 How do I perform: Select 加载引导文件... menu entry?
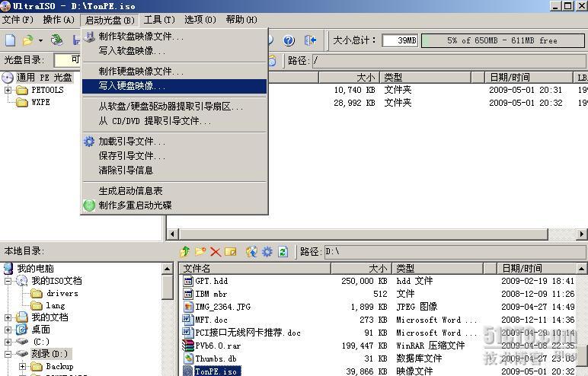[x=174, y=142]
